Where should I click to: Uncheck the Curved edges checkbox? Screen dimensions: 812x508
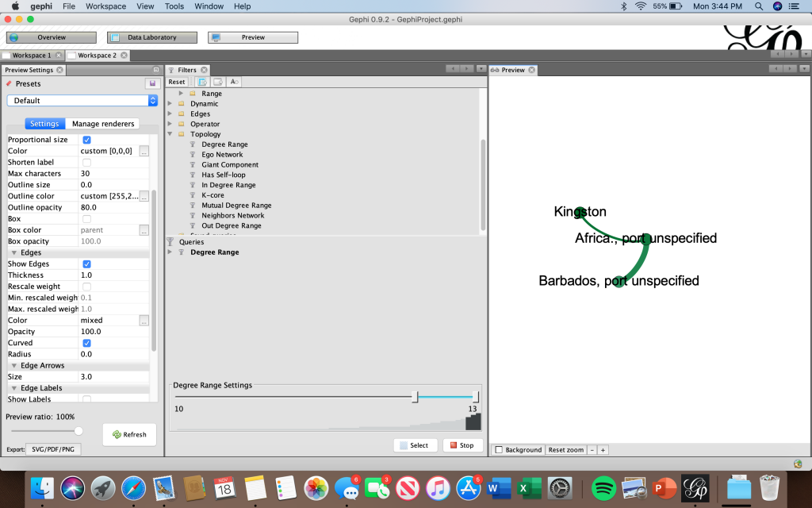coord(86,343)
